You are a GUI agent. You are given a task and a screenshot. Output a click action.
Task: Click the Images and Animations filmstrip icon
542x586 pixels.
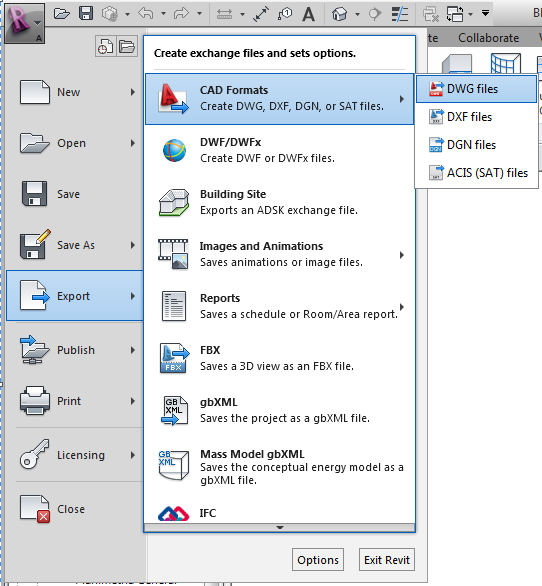click(x=173, y=254)
